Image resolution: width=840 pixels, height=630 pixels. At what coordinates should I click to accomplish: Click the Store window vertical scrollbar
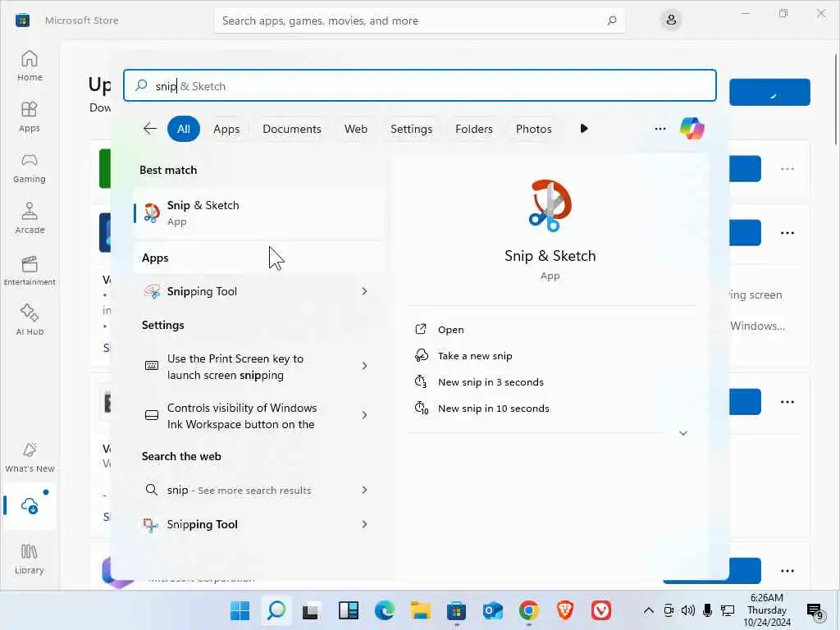[x=836, y=99]
